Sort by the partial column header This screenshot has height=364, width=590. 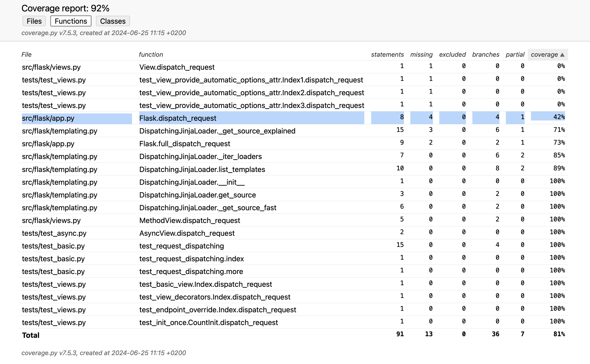(515, 55)
